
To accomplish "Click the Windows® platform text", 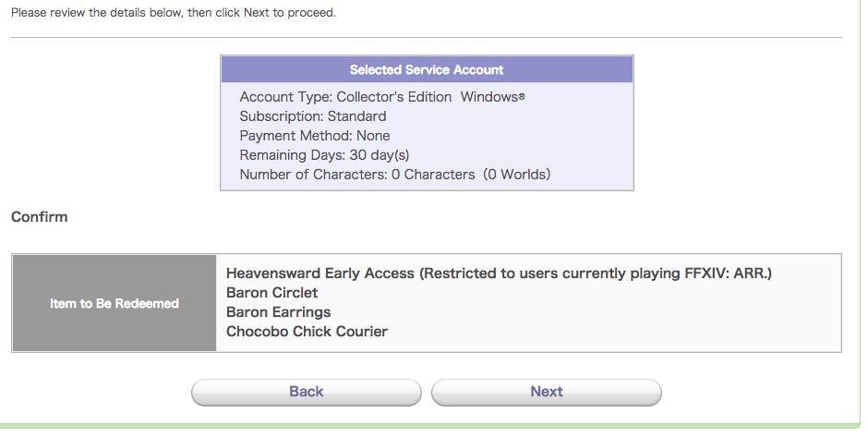I will coord(492,97).
